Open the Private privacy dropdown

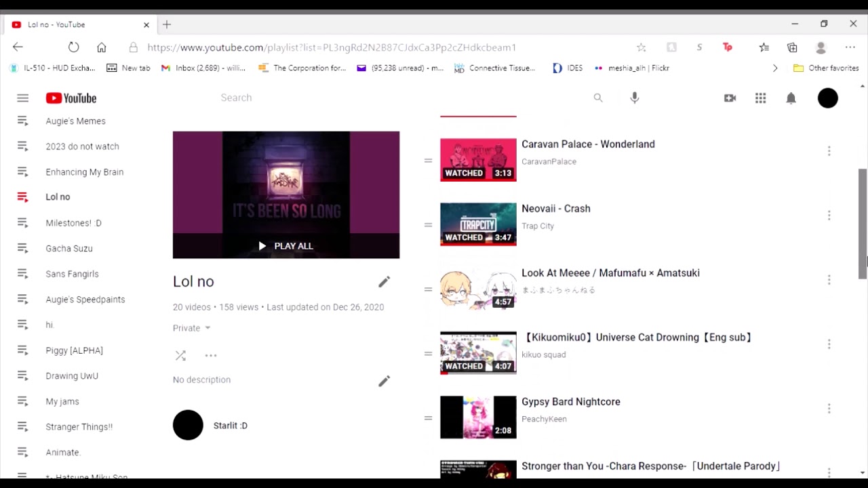coord(191,328)
